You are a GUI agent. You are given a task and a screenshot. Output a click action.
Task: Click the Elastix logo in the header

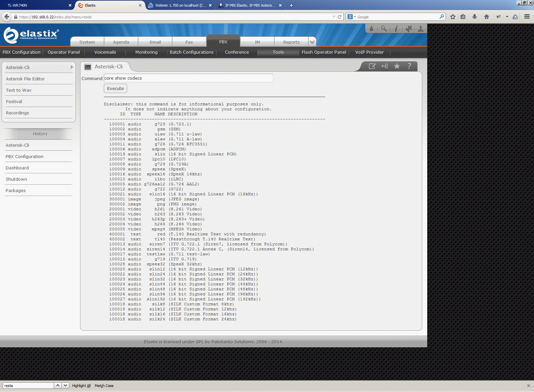click(31, 35)
